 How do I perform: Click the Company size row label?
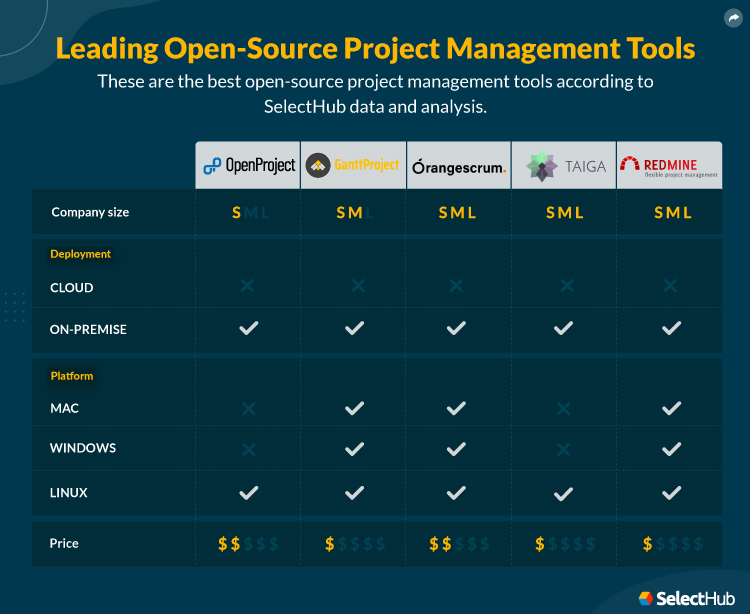[x=90, y=212]
